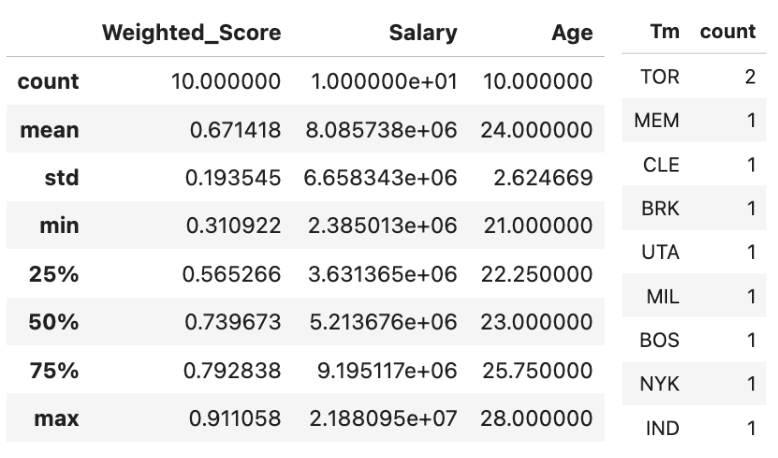Viewport: 778px width, 458px height.
Task: Click the std Age value 2.624669
Action: tap(543, 178)
